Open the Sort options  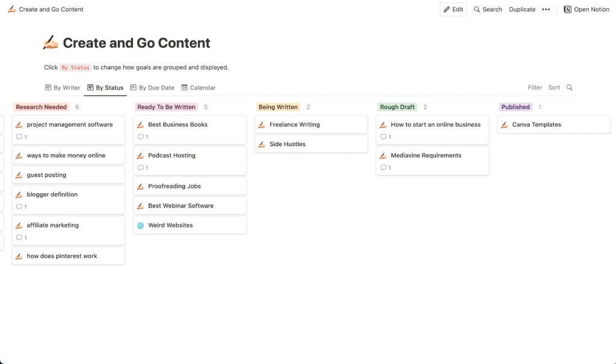pos(553,87)
